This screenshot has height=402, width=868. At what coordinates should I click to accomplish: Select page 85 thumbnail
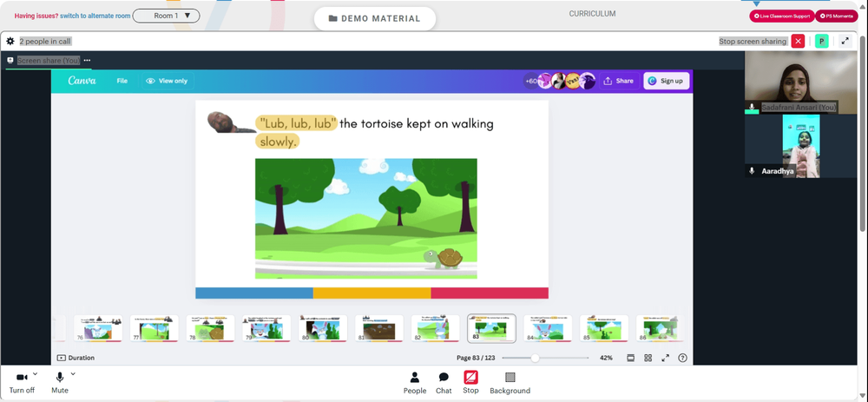coord(604,328)
